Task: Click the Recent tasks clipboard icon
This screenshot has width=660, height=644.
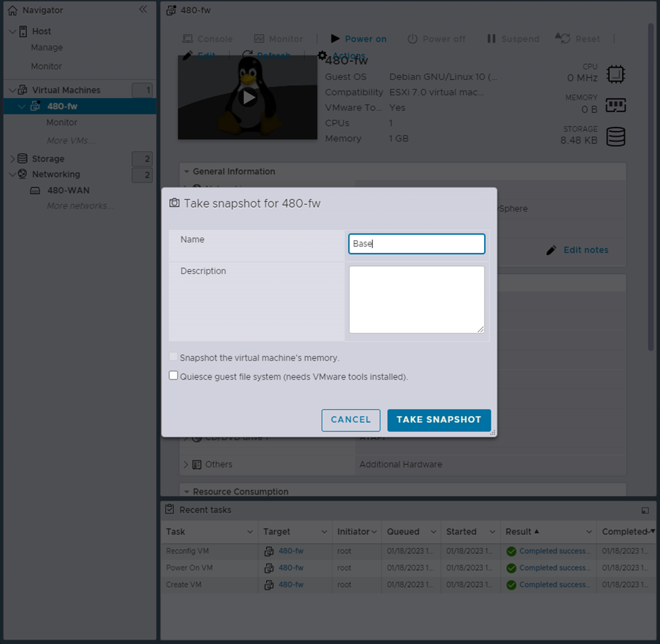Action: click(x=170, y=509)
